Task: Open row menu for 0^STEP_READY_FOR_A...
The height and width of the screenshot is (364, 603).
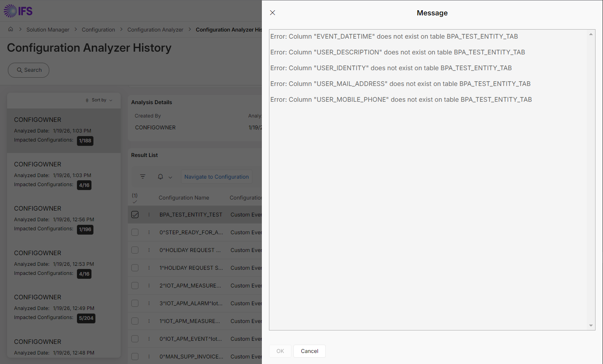Action: tap(149, 232)
